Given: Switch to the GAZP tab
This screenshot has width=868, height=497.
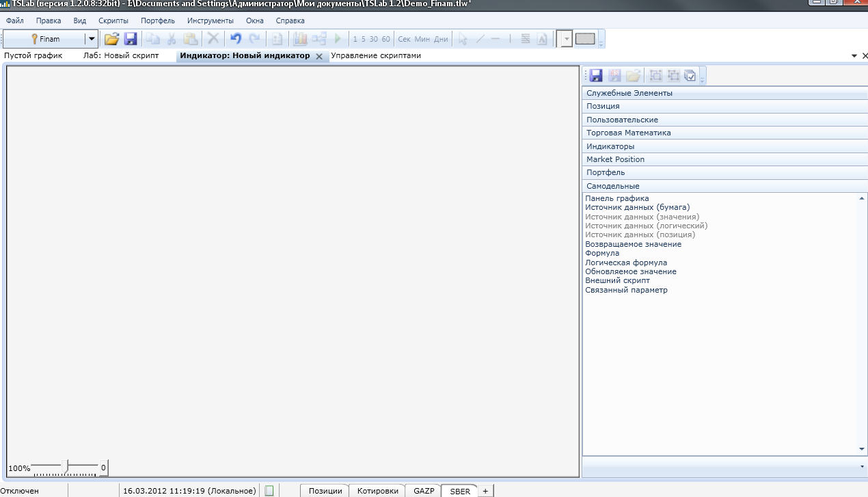Looking at the screenshot, I should pyautogui.click(x=424, y=491).
